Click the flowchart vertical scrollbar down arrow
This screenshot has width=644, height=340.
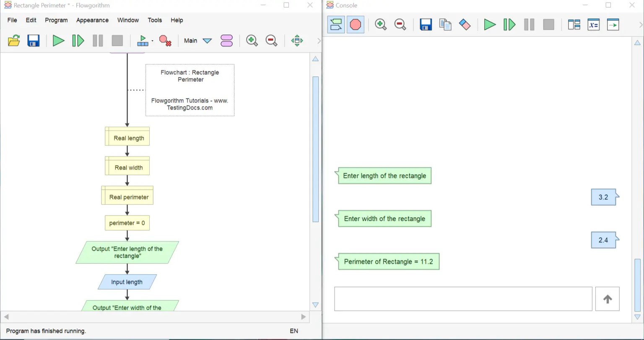(x=315, y=305)
